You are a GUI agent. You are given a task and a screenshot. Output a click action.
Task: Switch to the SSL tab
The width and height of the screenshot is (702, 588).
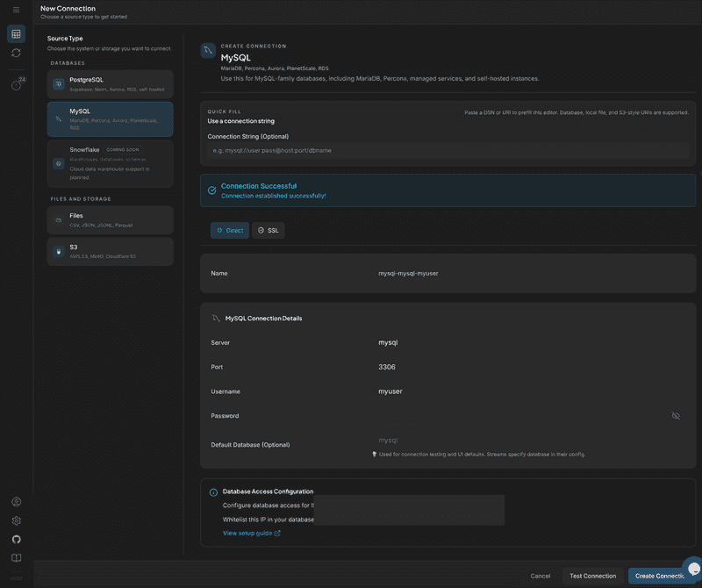[269, 230]
